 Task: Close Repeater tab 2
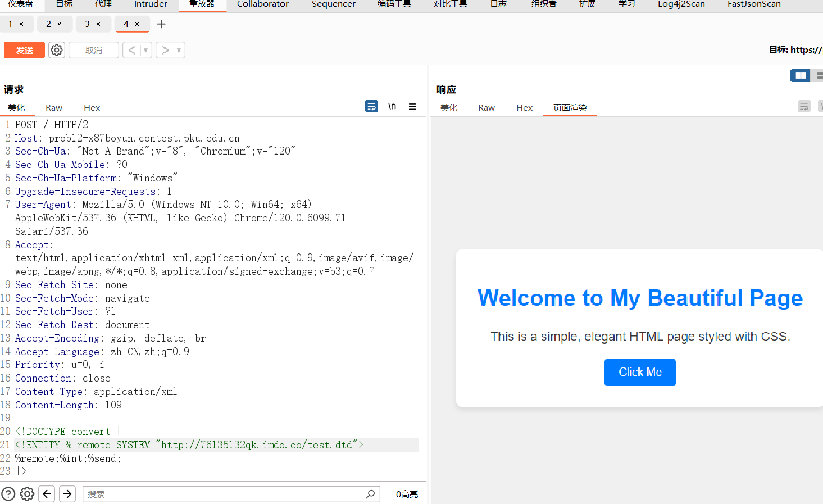[60, 24]
